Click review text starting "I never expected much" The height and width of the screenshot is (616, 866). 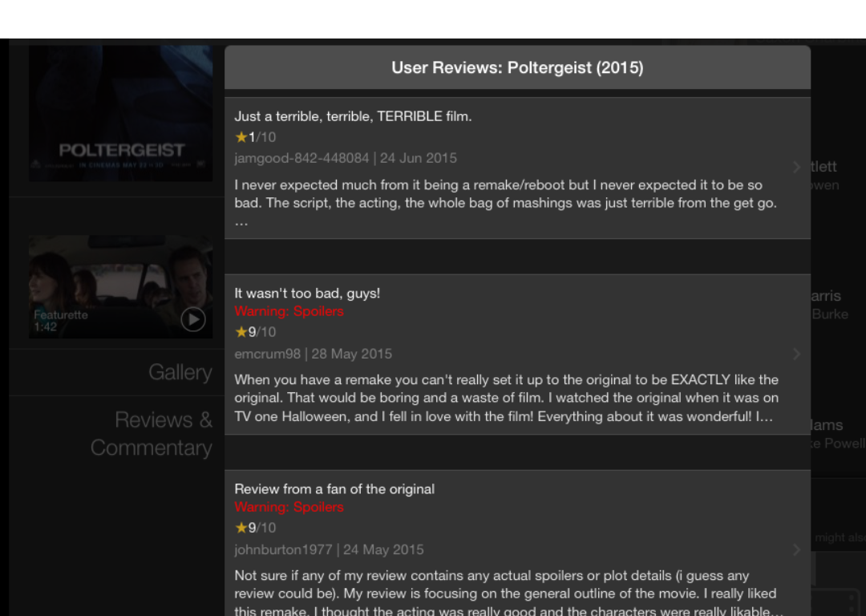click(x=505, y=203)
